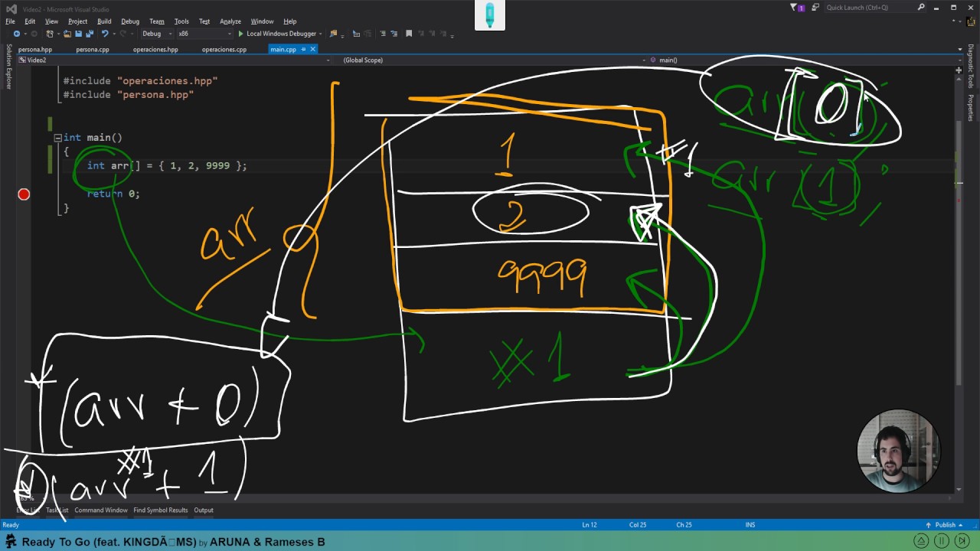Click the Find in Files toolbar icon
The width and height of the screenshot is (980, 551).
pyautogui.click(x=333, y=34)
